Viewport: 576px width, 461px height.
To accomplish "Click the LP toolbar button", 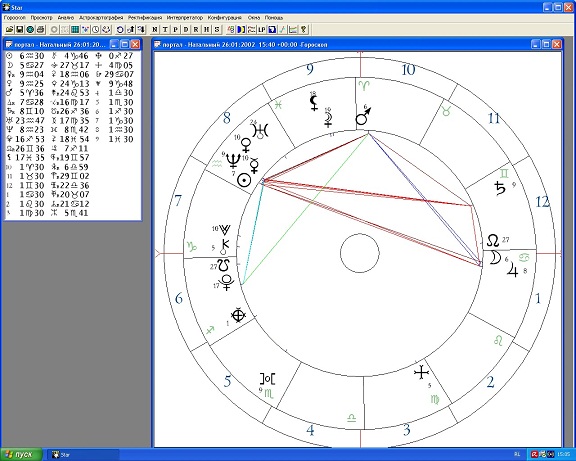I will (x=262, y=29).
